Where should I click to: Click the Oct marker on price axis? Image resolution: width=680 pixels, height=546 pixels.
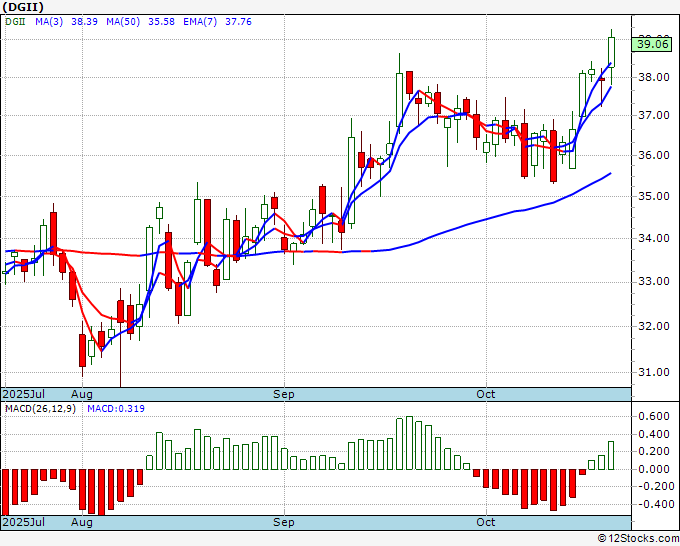point(485,394)
